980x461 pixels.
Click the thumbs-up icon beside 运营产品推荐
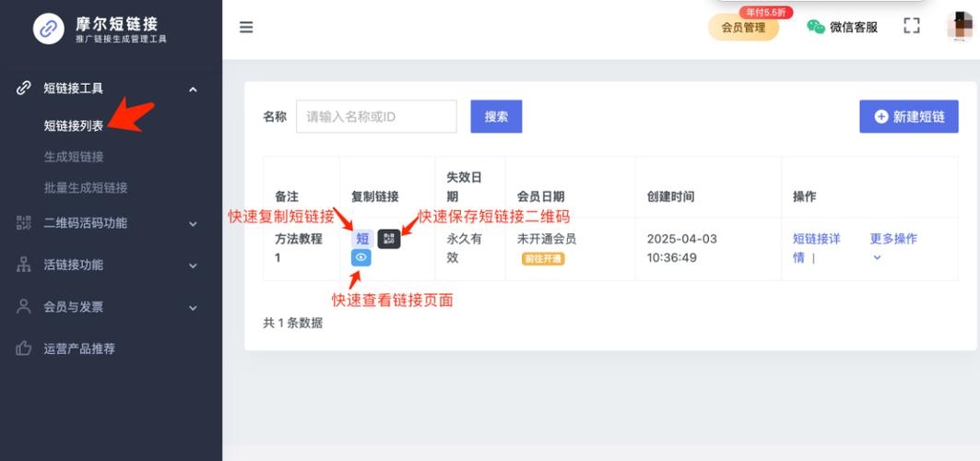coord(23,349)
